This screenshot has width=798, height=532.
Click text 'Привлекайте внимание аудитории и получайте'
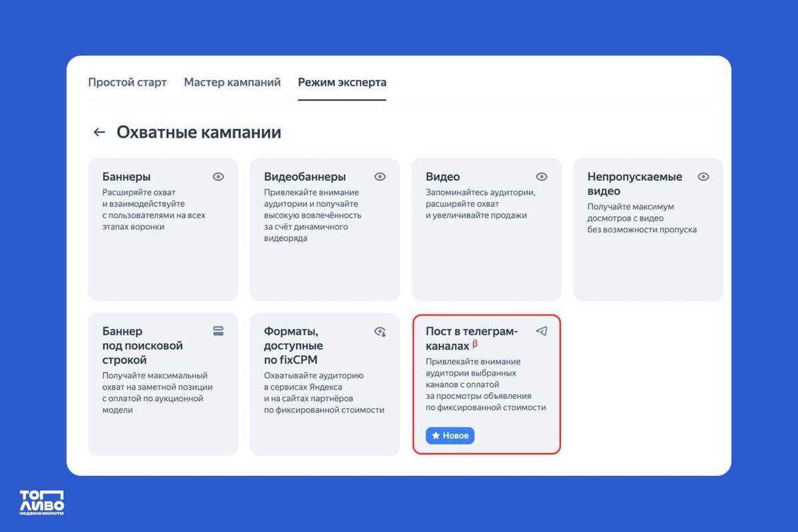(311, 198)
